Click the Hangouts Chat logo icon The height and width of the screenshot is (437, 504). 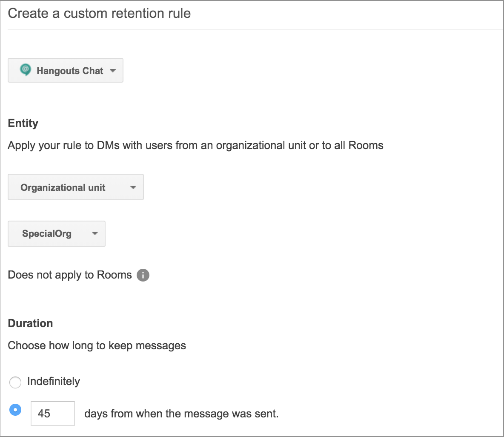[26, 70]
